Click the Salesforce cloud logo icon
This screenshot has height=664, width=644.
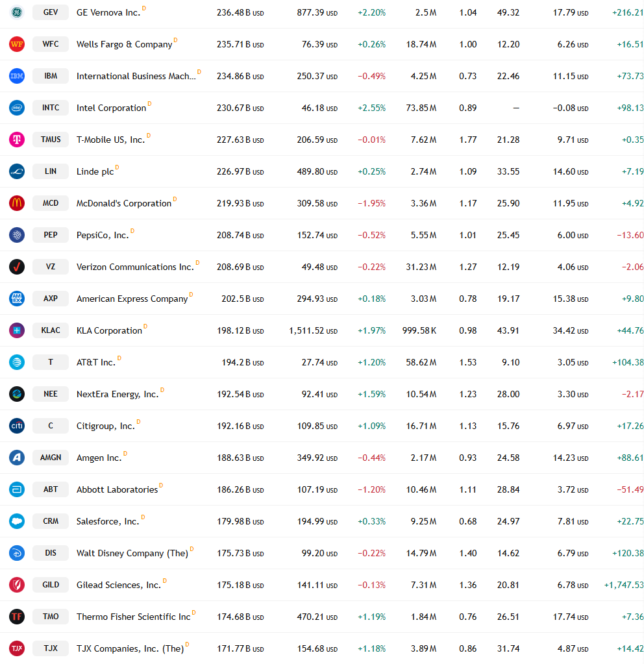(17, 521)
